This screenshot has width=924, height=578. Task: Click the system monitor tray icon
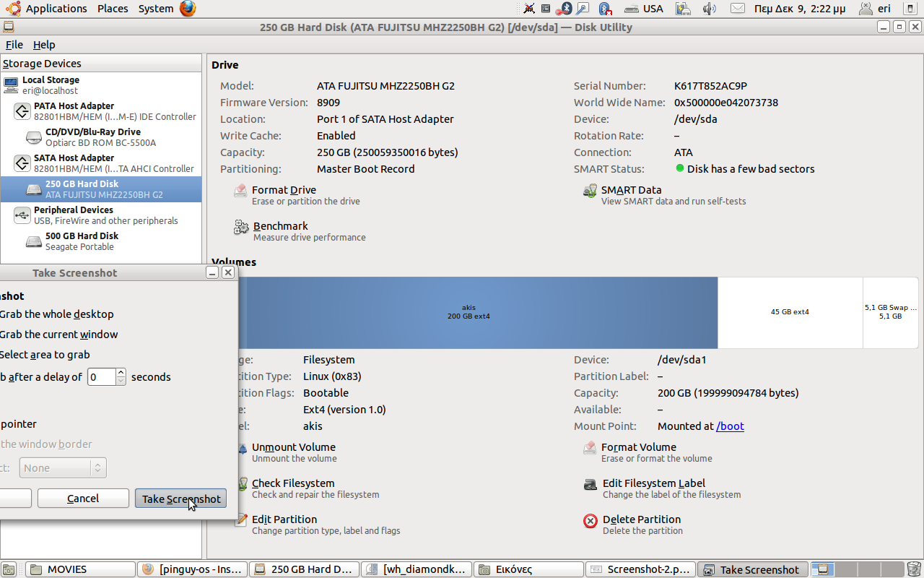pyautogui.click(x=546, y=9)
